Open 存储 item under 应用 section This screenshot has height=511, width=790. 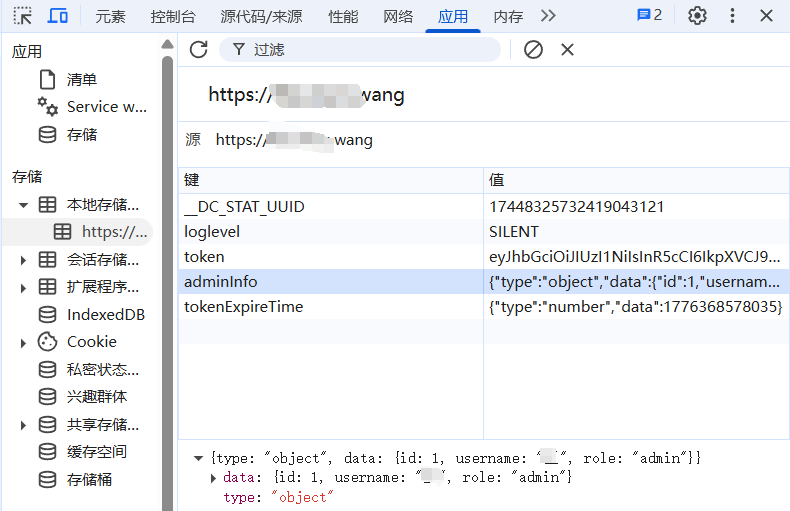click(x=68, y=135)
